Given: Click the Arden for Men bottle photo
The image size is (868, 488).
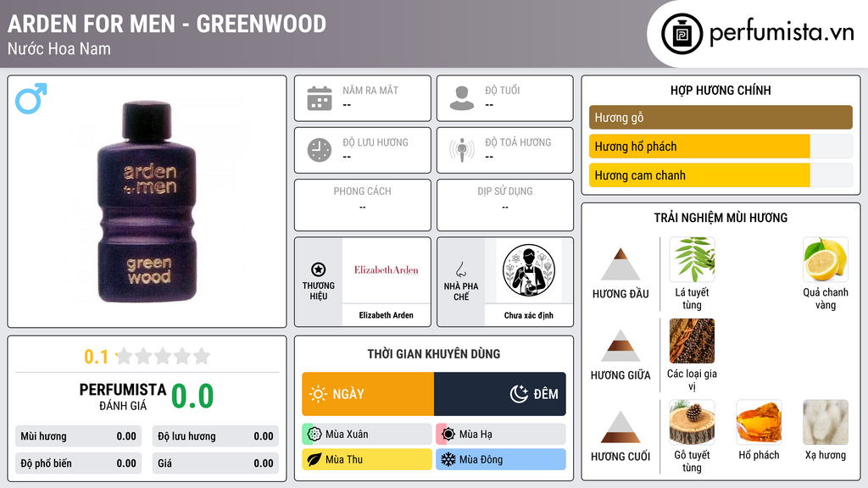Looking at the screenshot, I should tap(147, 202).
